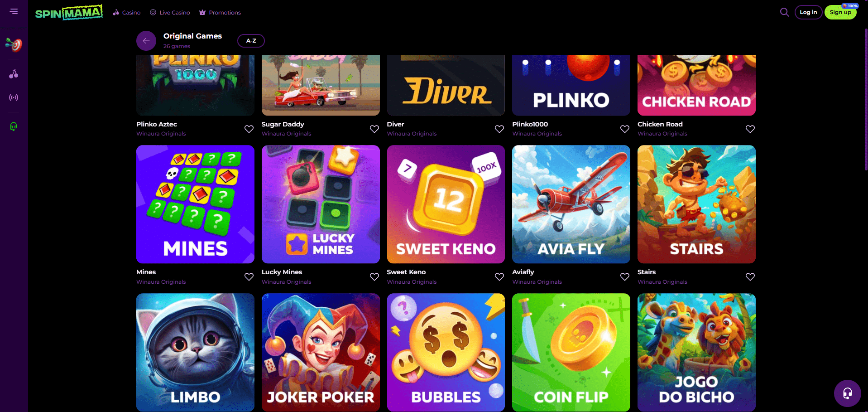Open the Casino menu item

click(127, 13)
